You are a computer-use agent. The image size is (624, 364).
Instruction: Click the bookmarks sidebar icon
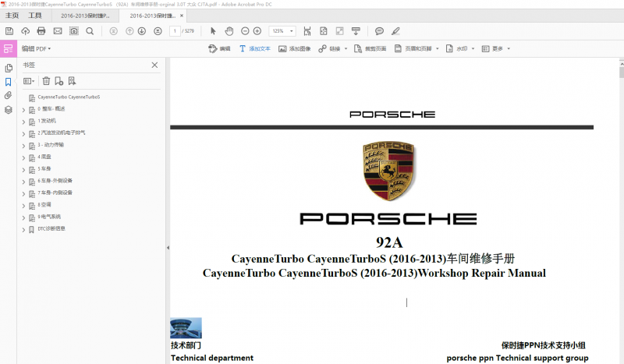(9, 82)
